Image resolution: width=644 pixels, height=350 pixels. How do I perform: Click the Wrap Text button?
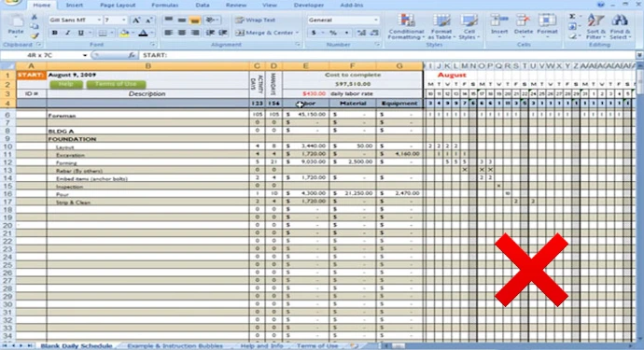tap(256, 20)
